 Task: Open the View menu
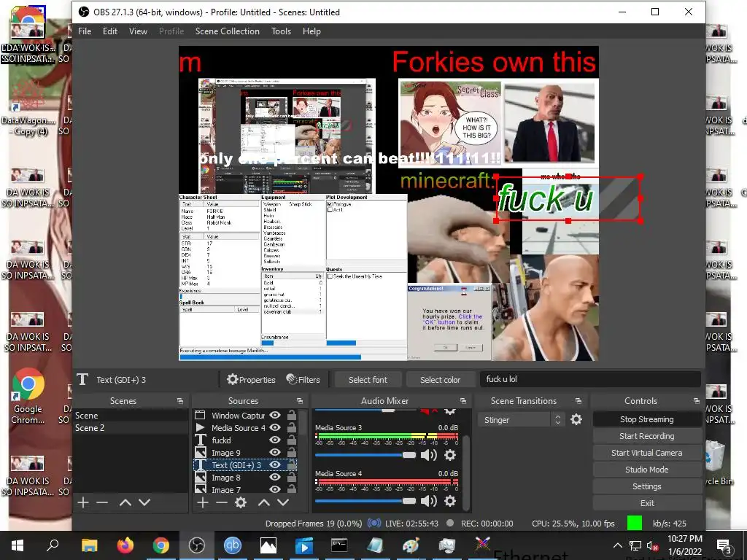tap(138, 31)
